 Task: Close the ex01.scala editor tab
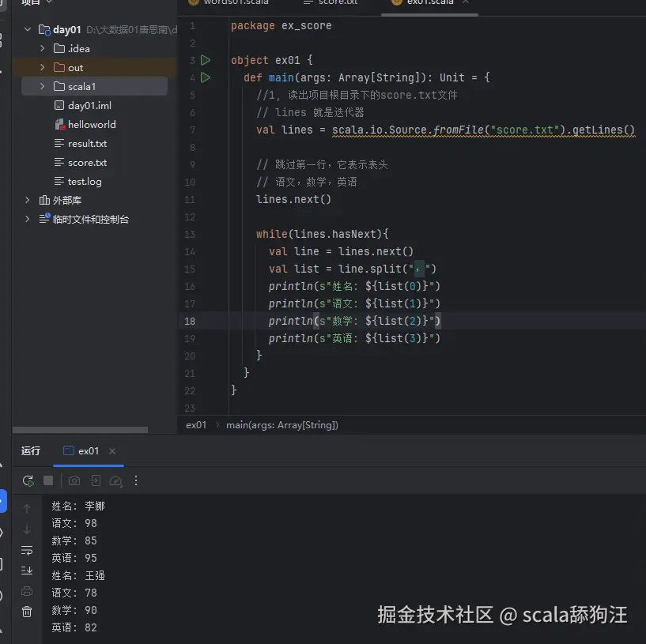coord(466,2)
